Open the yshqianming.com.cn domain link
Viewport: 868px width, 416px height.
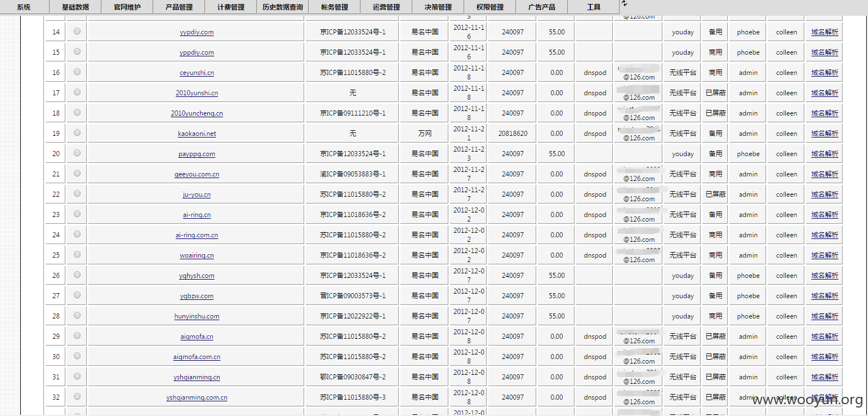pos(197,397)
